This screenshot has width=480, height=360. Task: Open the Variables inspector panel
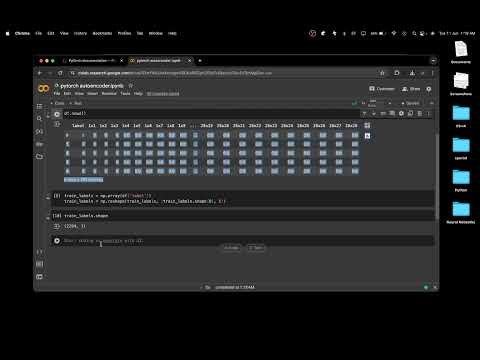click(x=39, y=132)
